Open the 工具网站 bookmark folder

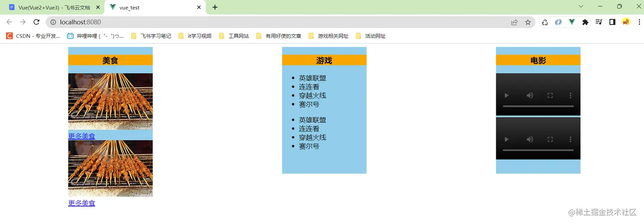pos(234,36)
